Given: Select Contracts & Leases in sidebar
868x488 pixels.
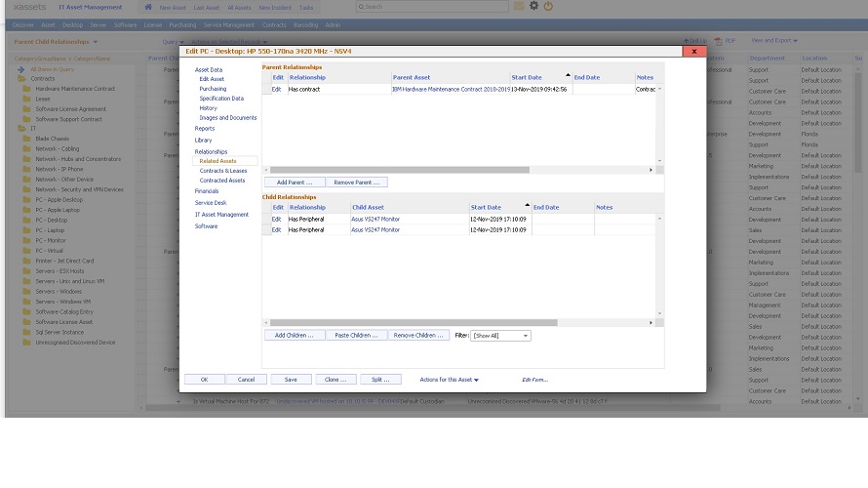Looking at the screenshot, I should pos(222,171).
